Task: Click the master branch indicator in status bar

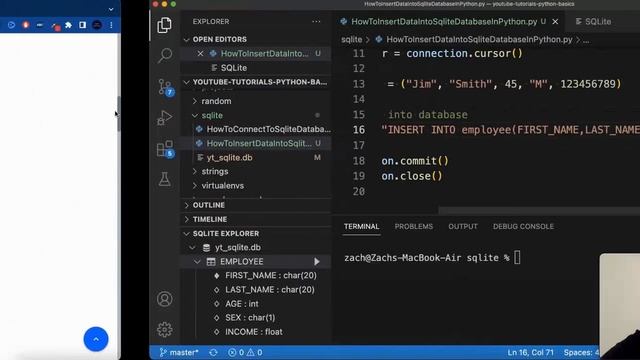Action: click(x=179, y=352)
